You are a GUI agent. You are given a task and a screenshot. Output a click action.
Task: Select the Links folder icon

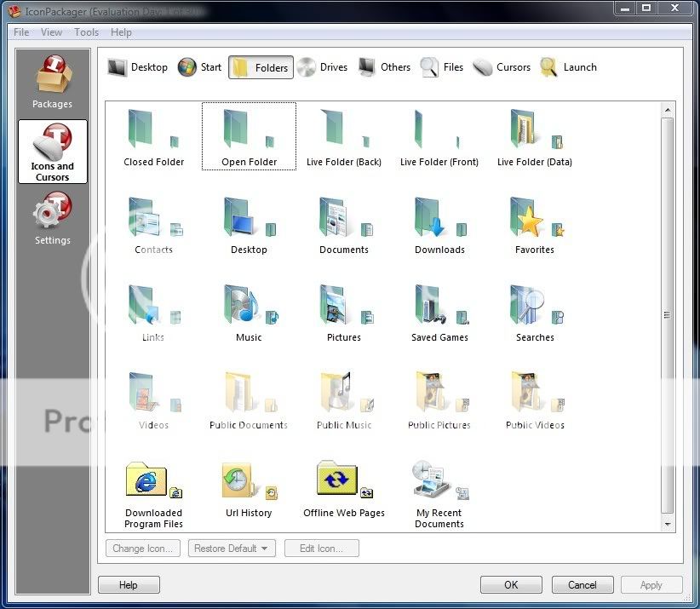(x=153, y=312)
